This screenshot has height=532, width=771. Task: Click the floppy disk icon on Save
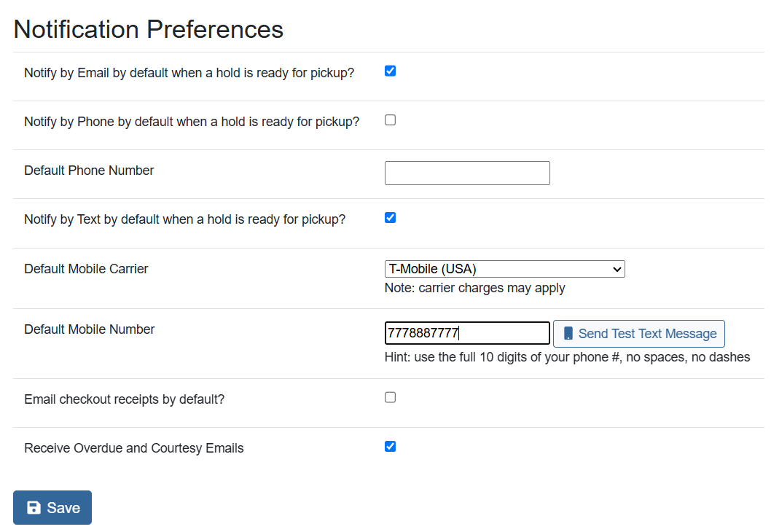34,508
